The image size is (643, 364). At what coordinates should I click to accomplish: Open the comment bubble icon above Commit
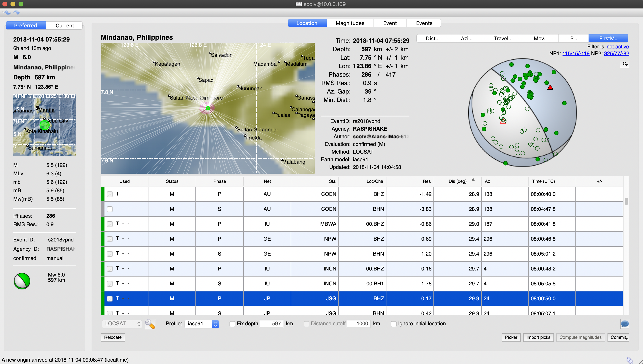pyautogui.click(x=624, y=324)
